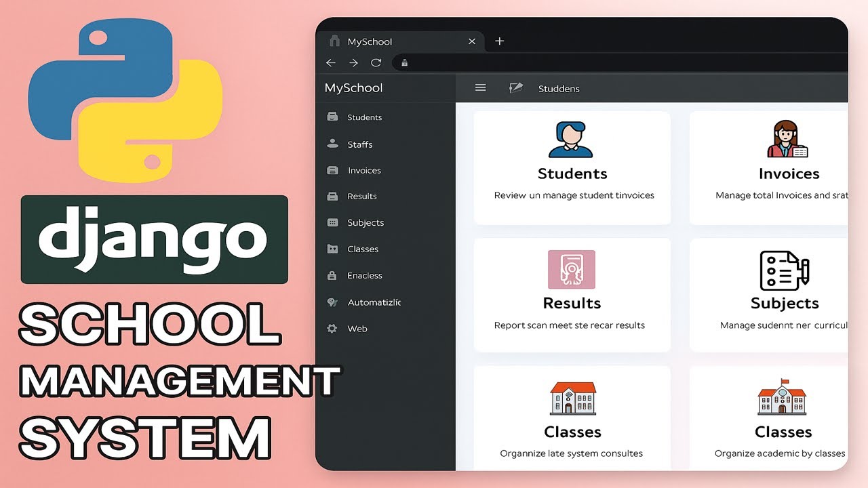Image resolution: width=868 pixels, height=488 pixels.
Task: Toggle the hamburger menu in top bar
Action: pos(481,87)
